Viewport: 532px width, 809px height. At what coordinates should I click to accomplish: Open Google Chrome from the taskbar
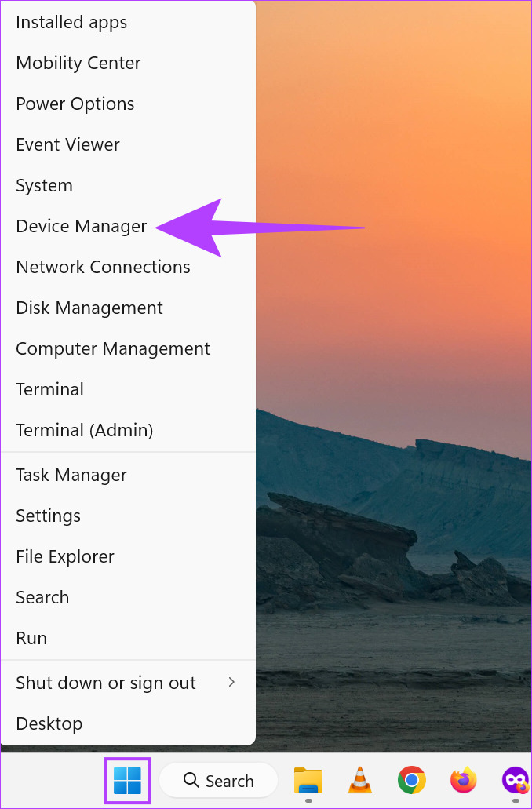click(411, 780)
